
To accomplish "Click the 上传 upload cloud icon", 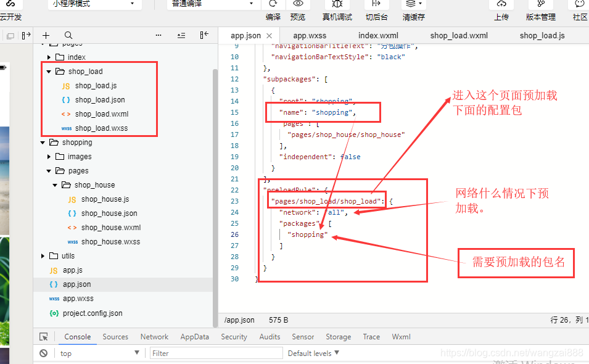I will (x=501, y=4).
